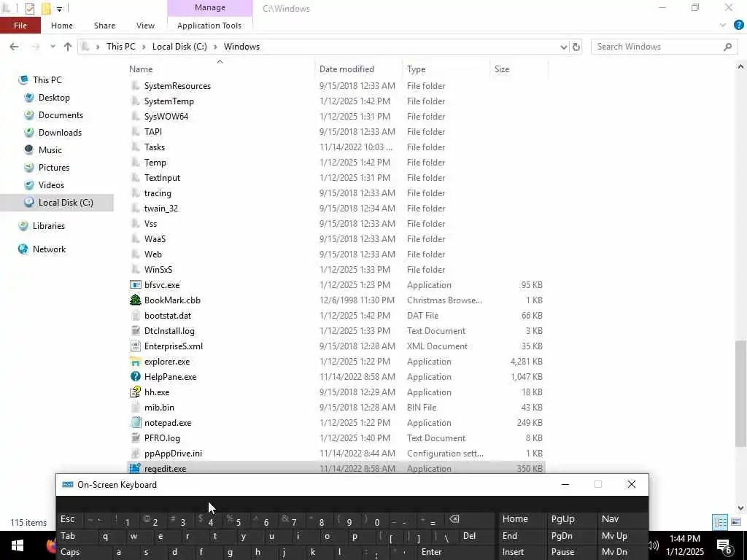Select the SystemResources folder name
The image size is (747, 560).
click(x=177, y=86)
